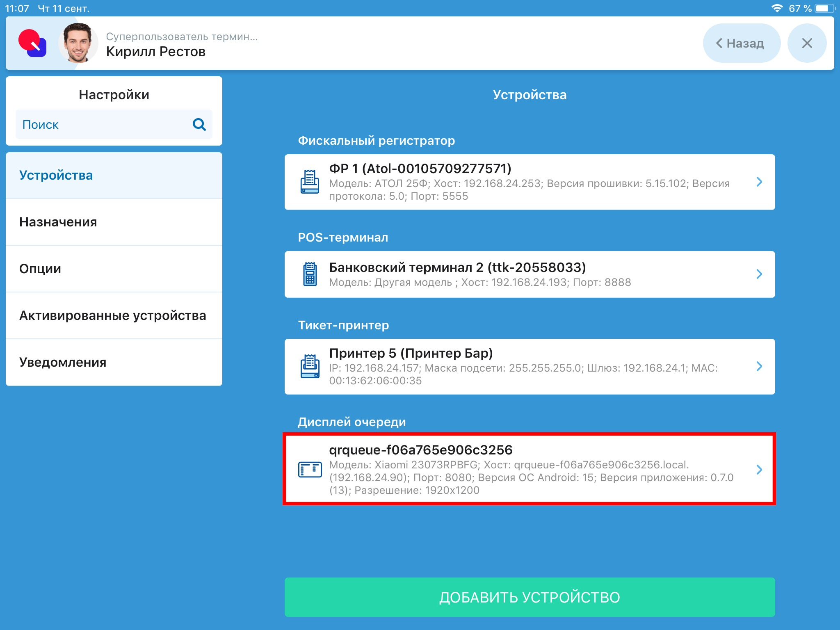Viewport: 840px width, 630px height.
Task: Go back with the Назад button
Action: coord(741,43)
